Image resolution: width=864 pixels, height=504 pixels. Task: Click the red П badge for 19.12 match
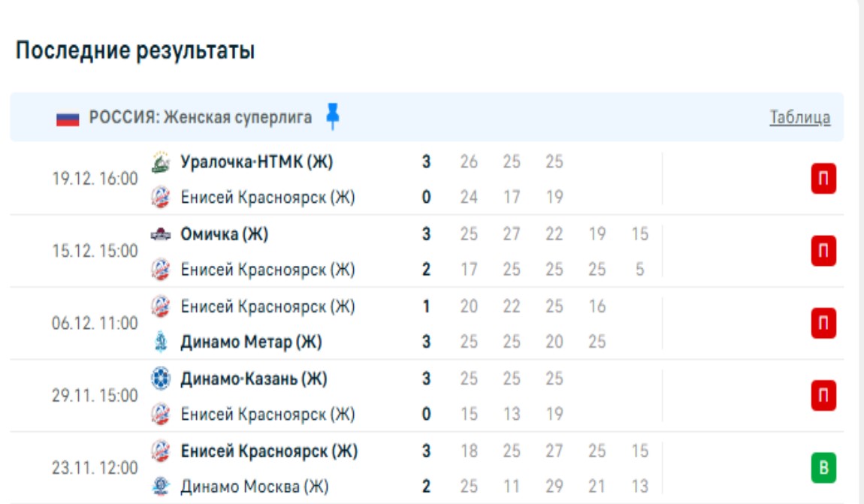coord(823,180)
